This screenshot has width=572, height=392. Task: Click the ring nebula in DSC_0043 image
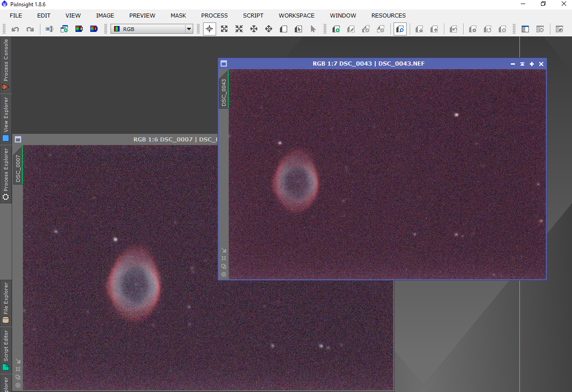tap(296, 181)
